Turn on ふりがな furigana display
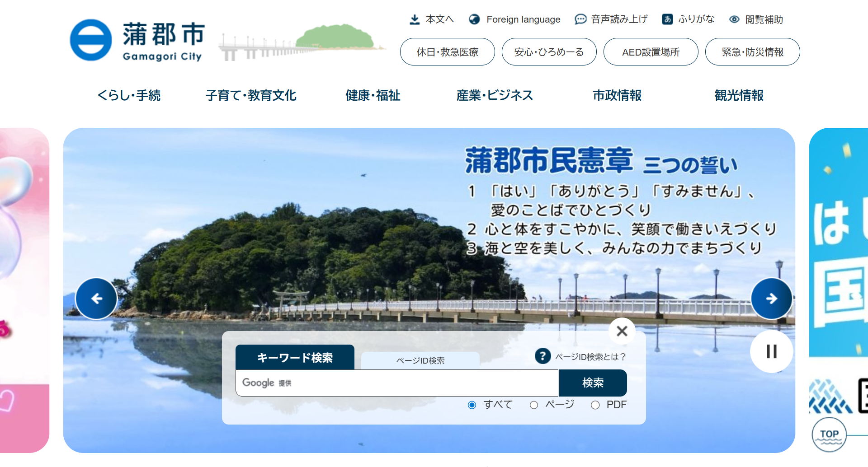 coord(696,19)
